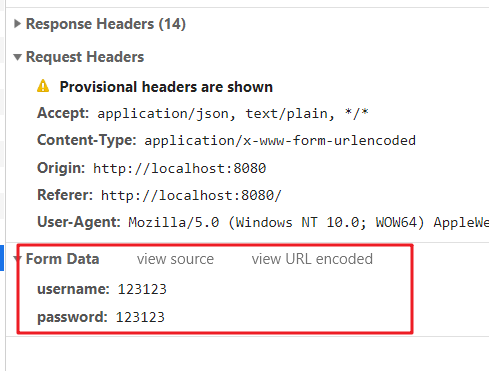The width and height of the screenshot is (489, 371).
Task: Open the view source link
Action: point(175,259)
